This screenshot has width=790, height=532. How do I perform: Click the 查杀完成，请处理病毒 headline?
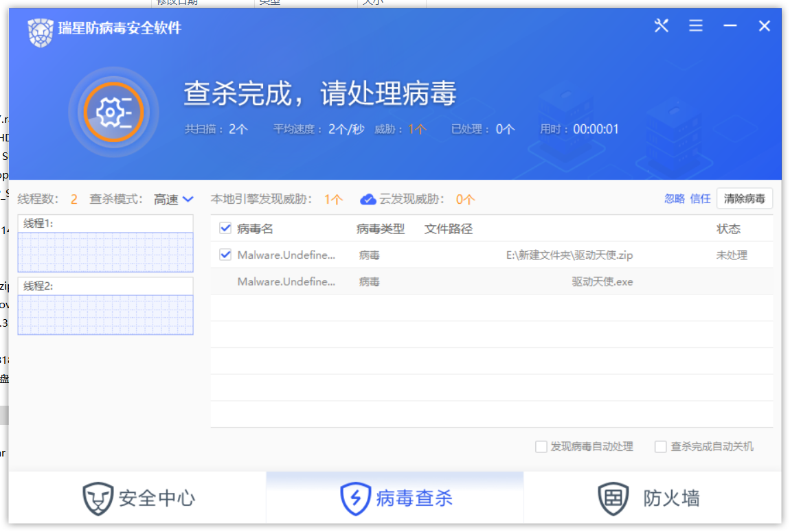(x=320, y=93)
